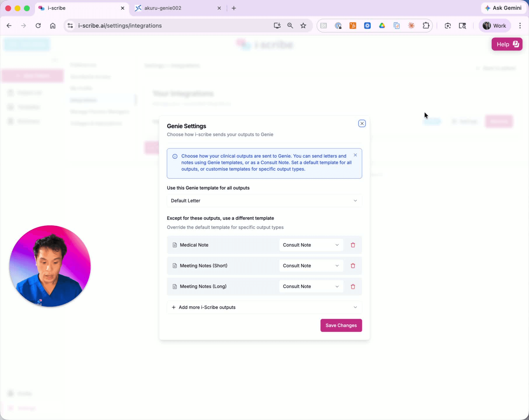Open the orange starburst extension
The width and height of the screenshot is (529, 420).
(x=411, y=26)
